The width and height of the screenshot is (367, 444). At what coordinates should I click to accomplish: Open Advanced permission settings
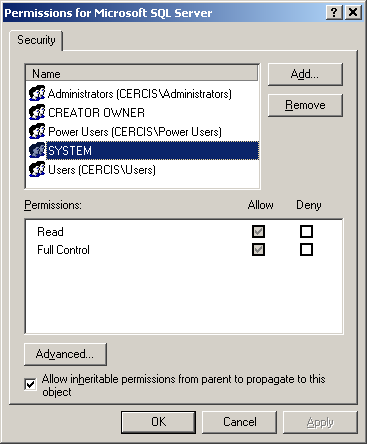[x=65, y=354]
